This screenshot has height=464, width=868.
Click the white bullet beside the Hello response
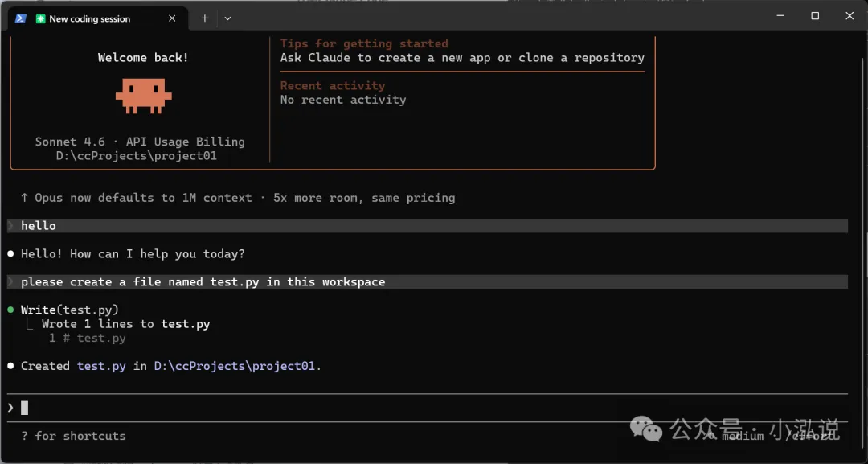(x=10, y=254)
